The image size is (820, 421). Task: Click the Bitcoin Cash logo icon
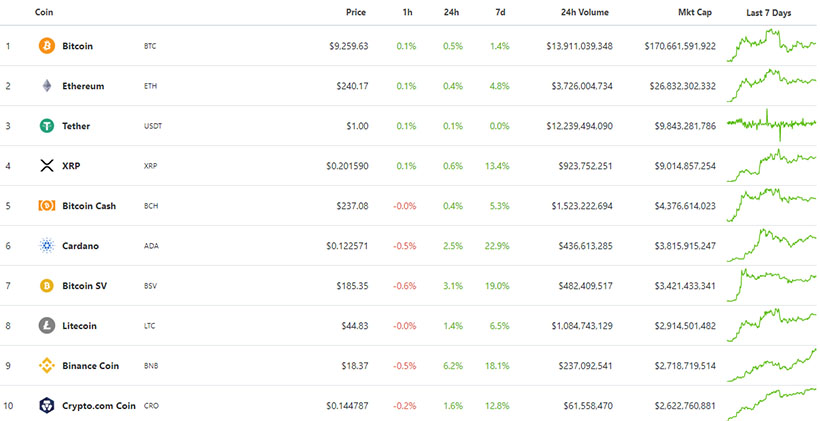(x=47, y=206)
